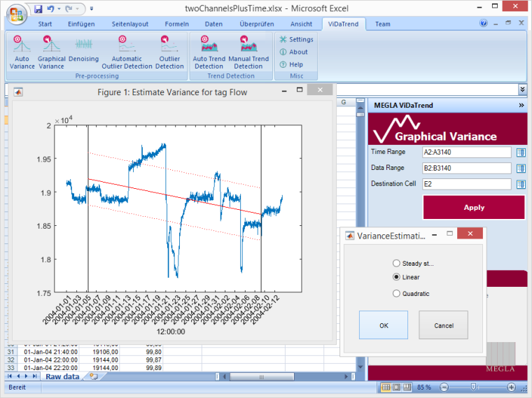532x398 pixels.
Task: Zoom in with the plus button
Action: click(x=511, y=387)
